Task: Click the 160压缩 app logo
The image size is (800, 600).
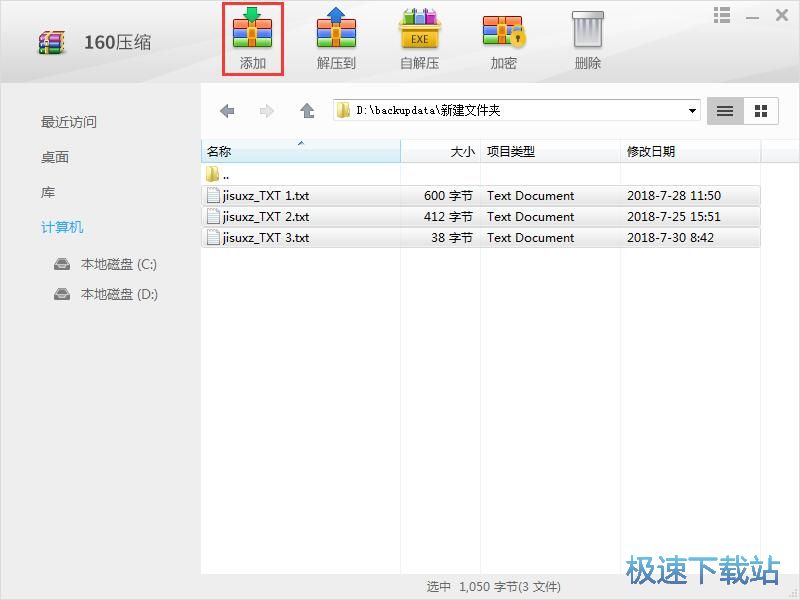Action: pyautogui.click(x=52, y=42)
